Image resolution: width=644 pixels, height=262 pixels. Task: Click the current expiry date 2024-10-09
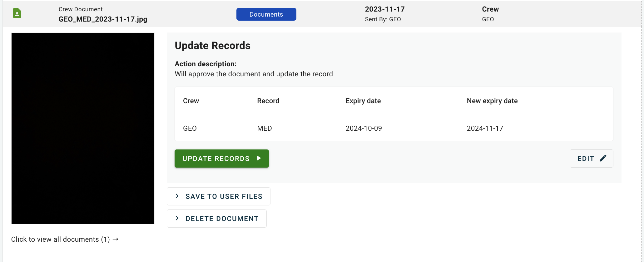(364, 128)
